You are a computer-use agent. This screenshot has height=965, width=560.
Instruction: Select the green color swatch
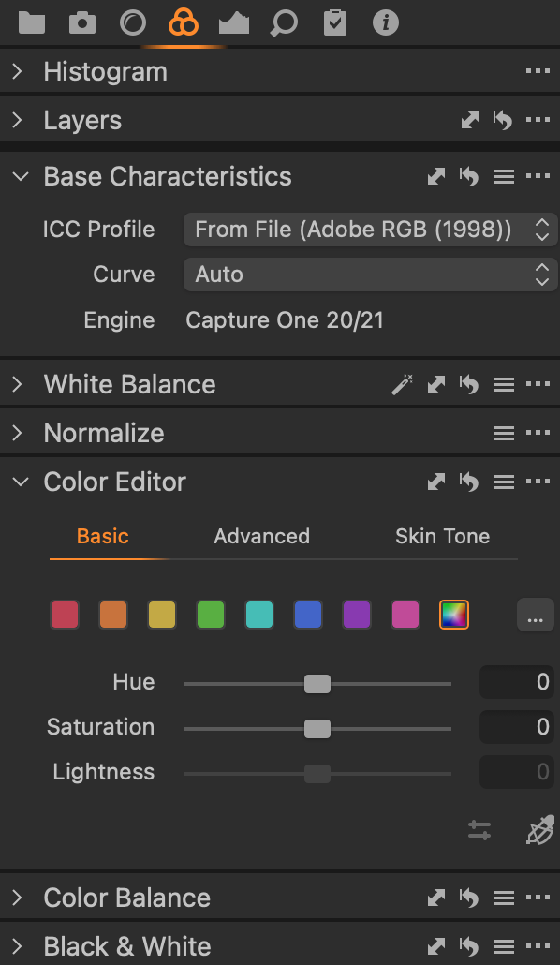click(x=211, y=615)
